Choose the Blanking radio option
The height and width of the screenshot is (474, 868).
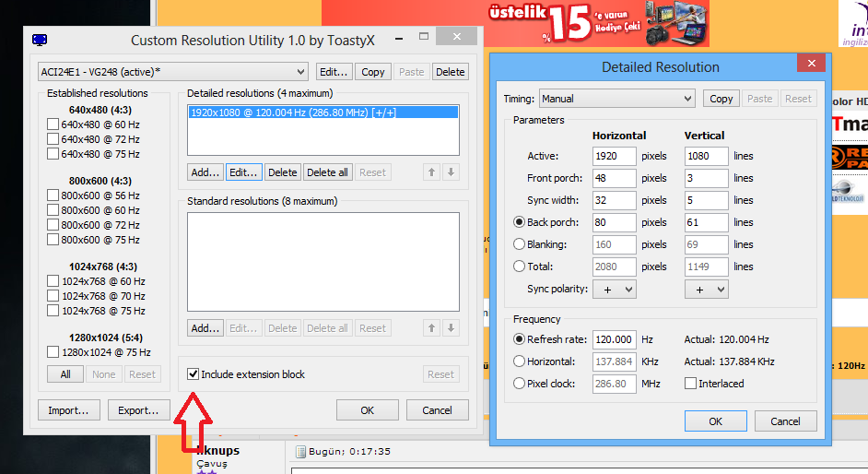pos(520,244)
